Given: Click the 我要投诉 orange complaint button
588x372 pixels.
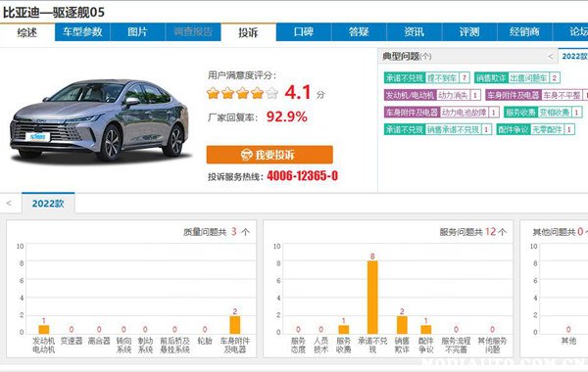Looking at the screenshot, I should [269, 155].
